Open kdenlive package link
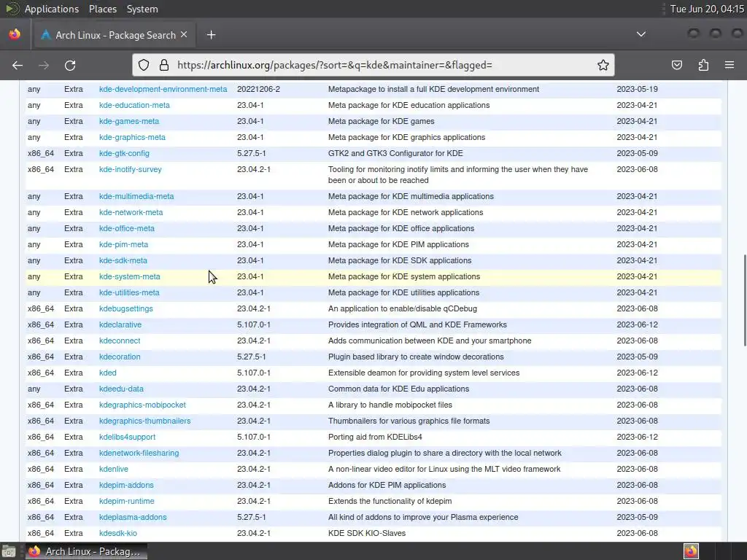This screenshot has height=560, width=747. [113, 469]
